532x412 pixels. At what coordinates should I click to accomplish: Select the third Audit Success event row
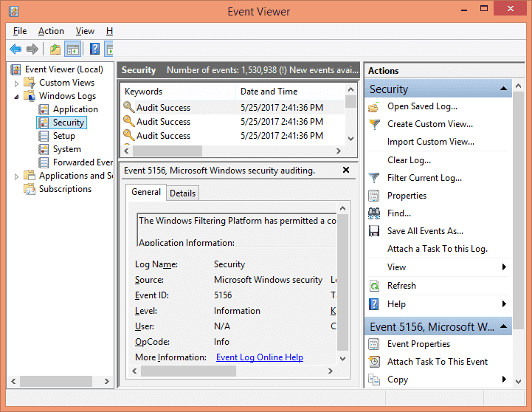click(x=232, y=135)
